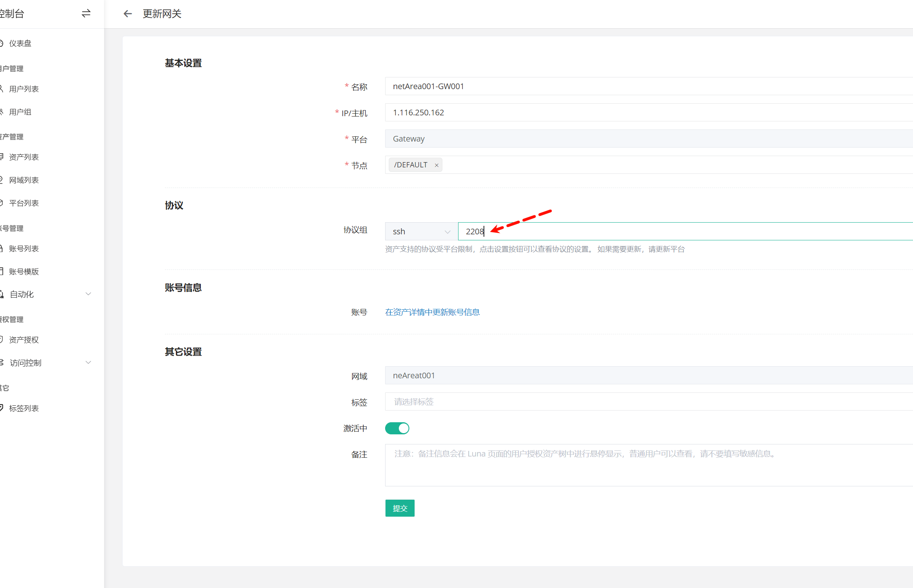913x588 pixels.
Task: Expand the 自动化 submenu
Action: tap(88, 294)
